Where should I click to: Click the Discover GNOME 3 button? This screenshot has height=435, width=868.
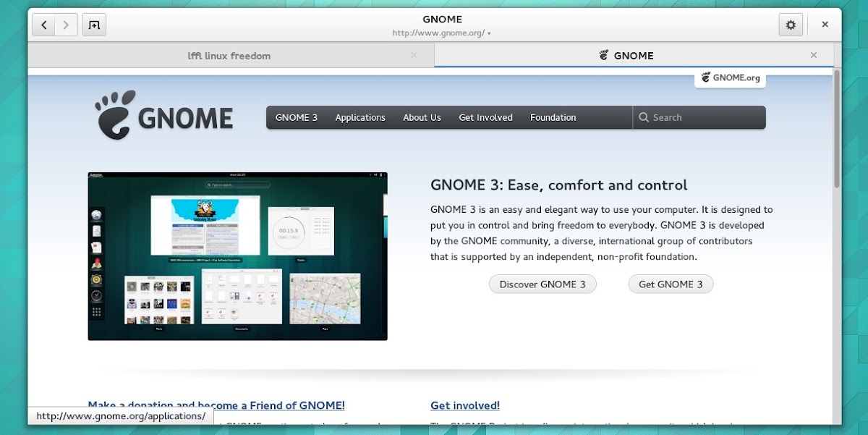tap(542, 284)
